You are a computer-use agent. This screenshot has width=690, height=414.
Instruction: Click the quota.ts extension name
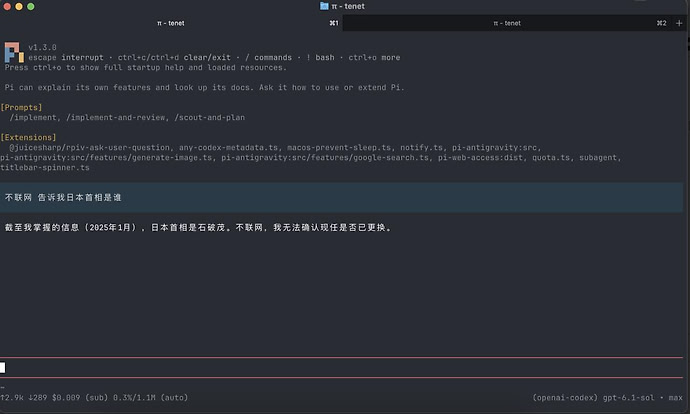[551, 158]
